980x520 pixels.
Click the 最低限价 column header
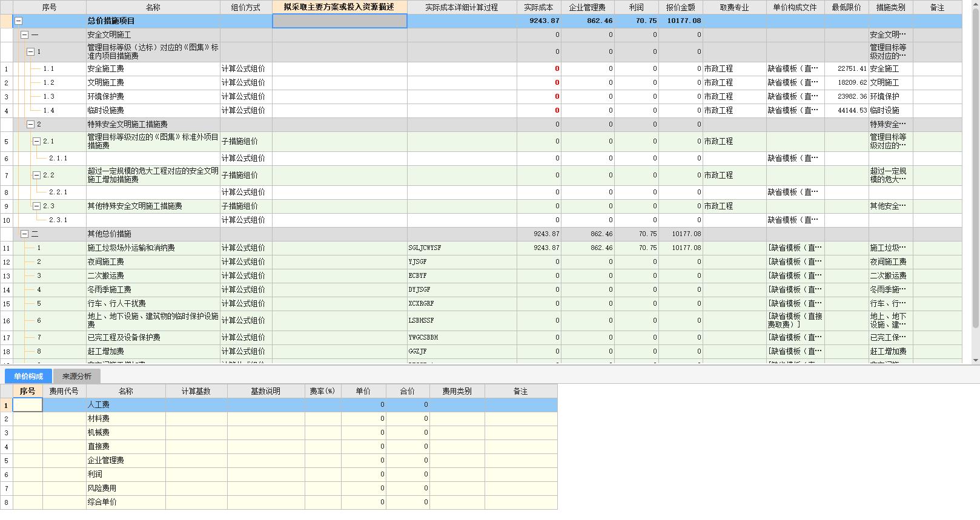(x=846, y=7)
